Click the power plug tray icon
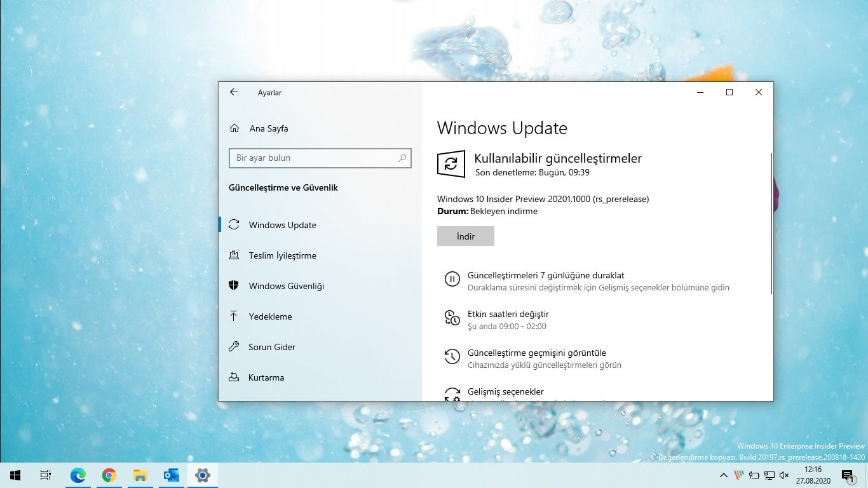 coord(754,475)
